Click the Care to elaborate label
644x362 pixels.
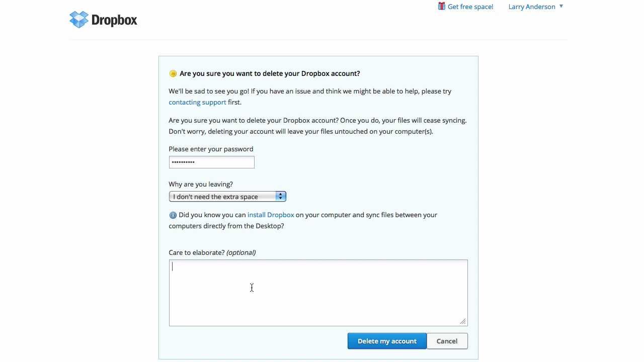coord(212,252)
